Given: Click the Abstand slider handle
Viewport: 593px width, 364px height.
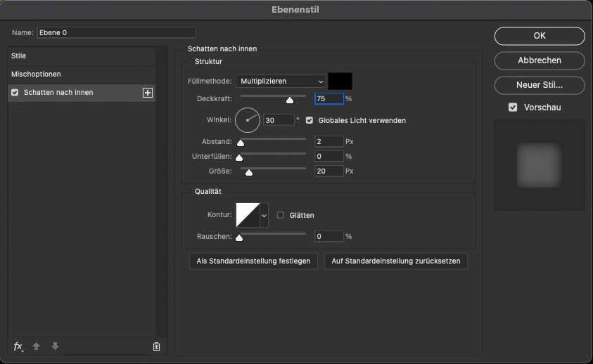Looking at the screenshot, I should [241, 143].
